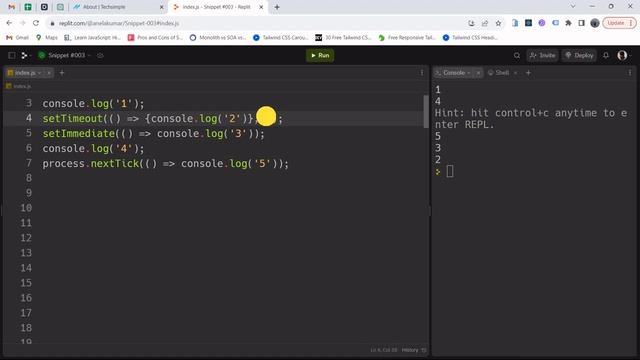Toggle Chrome side panel icon
This screenshot has width=640, height=360.
pos(582,23)
